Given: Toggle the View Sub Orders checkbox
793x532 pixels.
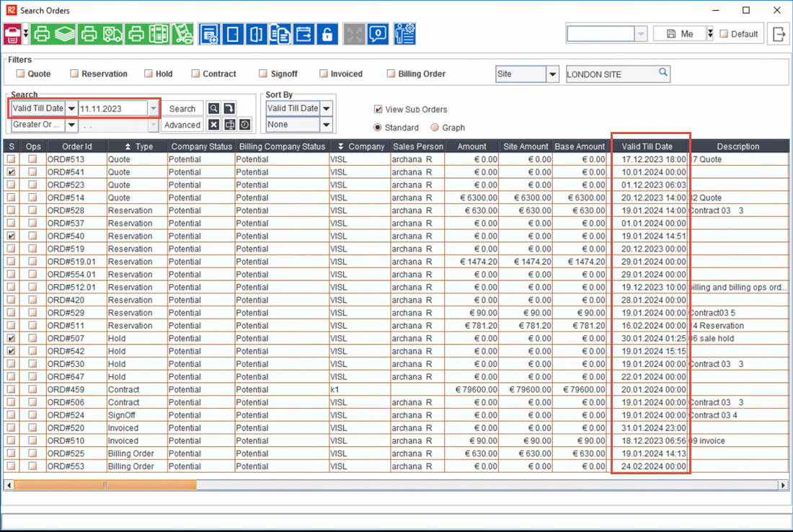Looking at the screenshot, I should coord(378,110).
